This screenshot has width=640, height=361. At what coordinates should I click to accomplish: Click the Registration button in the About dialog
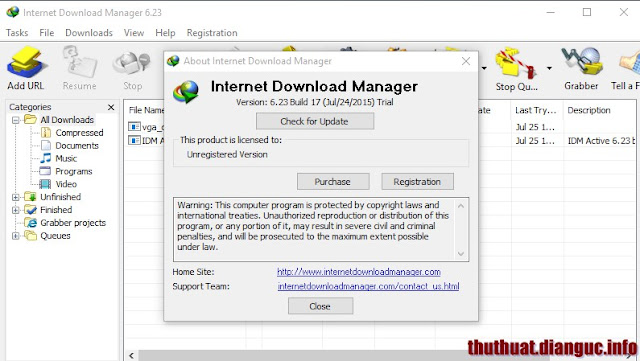point(417,182)
